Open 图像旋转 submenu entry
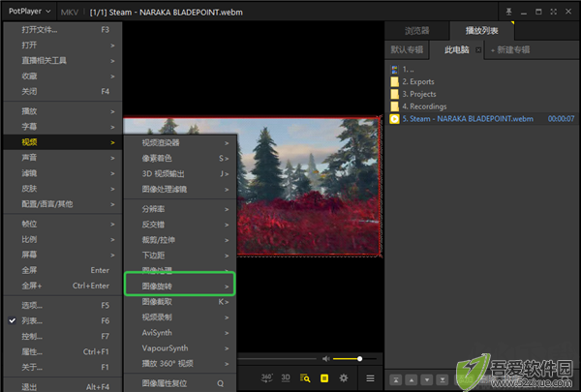 (x=180, y=286)
